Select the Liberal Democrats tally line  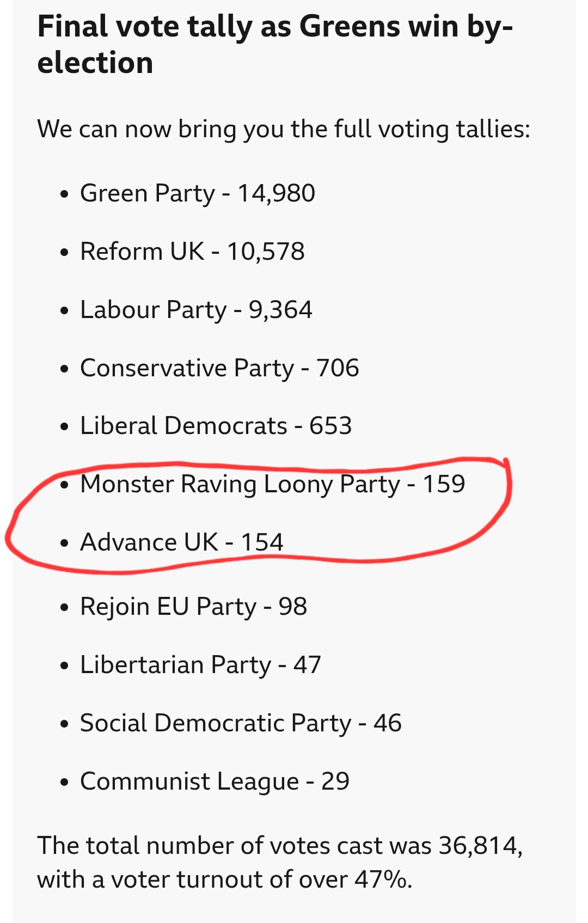pyautogui.click(x=216, y=426)
